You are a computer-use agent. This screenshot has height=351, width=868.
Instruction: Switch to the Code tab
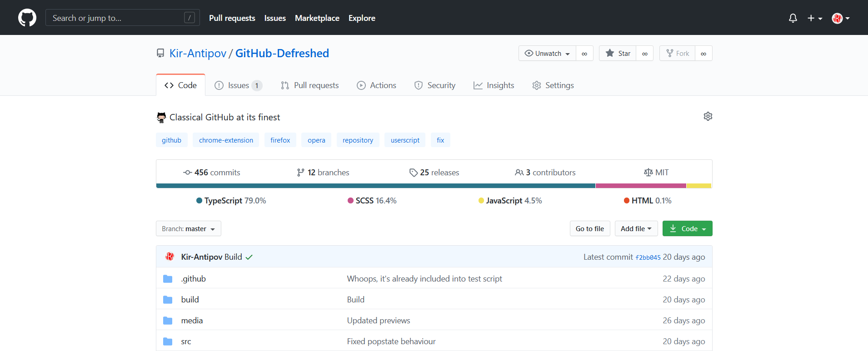[180, 85]
